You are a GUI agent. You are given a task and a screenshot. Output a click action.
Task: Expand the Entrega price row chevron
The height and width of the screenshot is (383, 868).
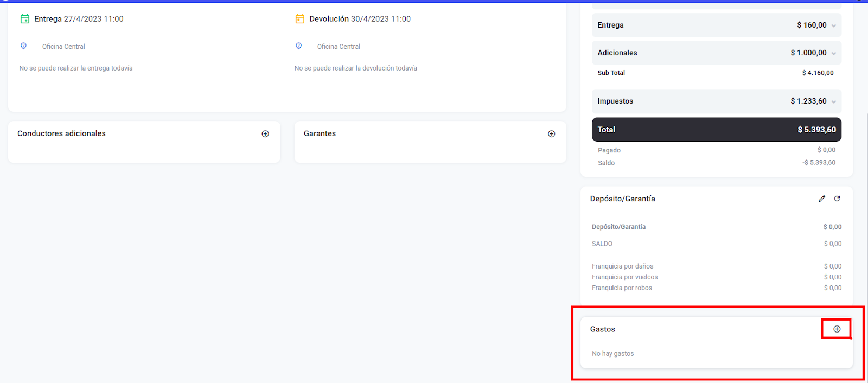(x=834, y=25)
